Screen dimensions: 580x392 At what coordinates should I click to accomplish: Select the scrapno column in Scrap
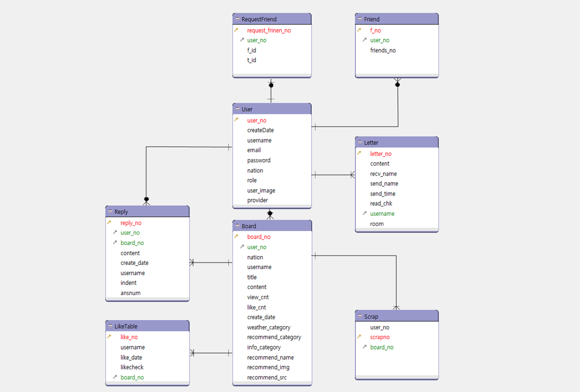pos(381,337)
